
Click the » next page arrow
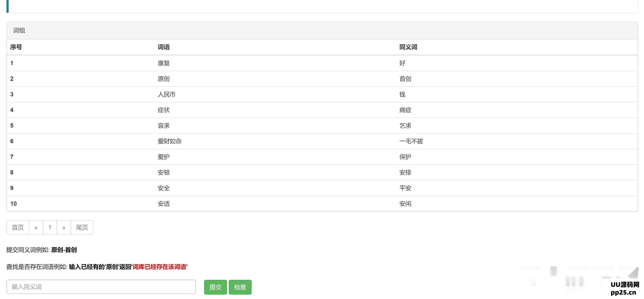(64, 227)
